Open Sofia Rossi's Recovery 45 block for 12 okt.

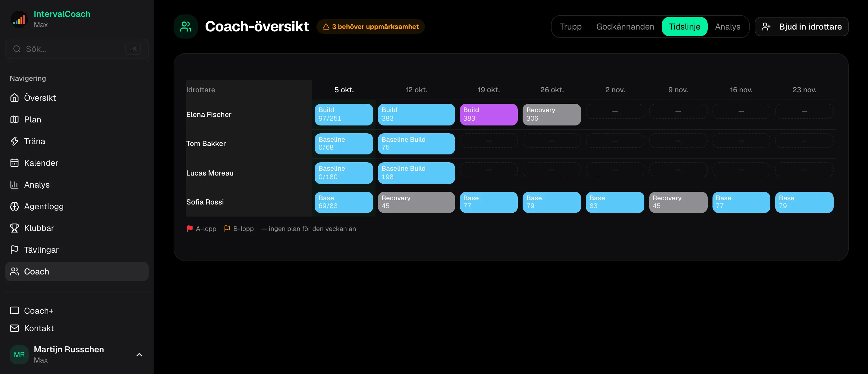pos(416,202)
